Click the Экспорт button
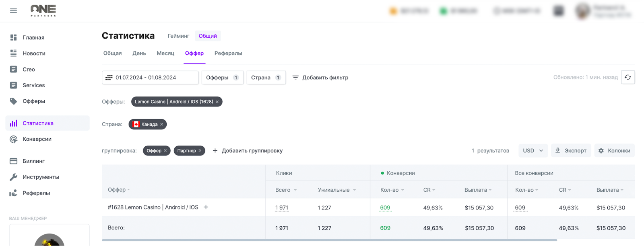 click(x=571, y=151)
